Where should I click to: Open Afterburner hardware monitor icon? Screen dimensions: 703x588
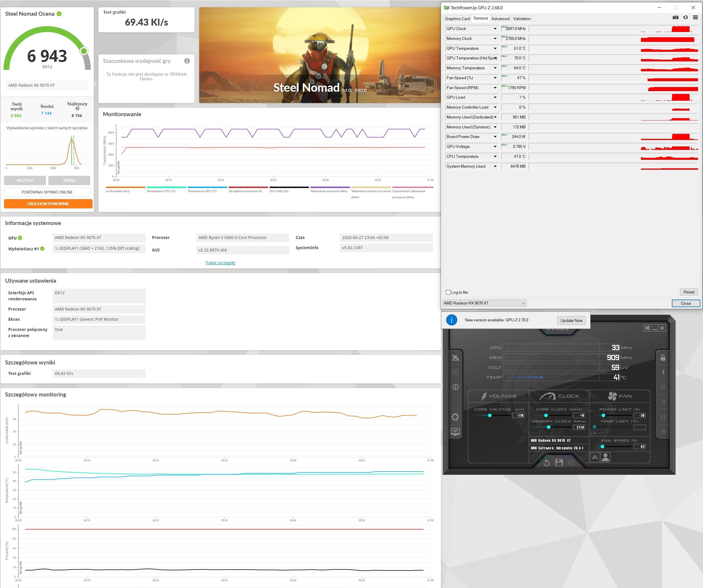pos(455,432)
